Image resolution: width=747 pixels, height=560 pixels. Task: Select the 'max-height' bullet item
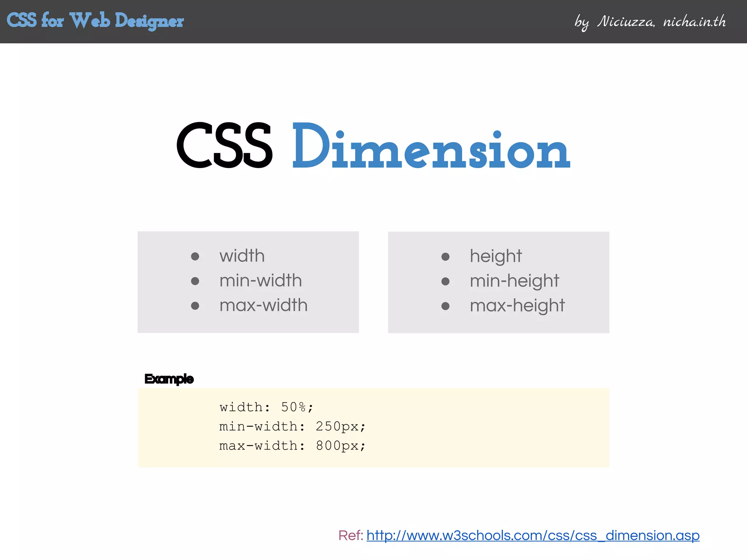point(517,306)
